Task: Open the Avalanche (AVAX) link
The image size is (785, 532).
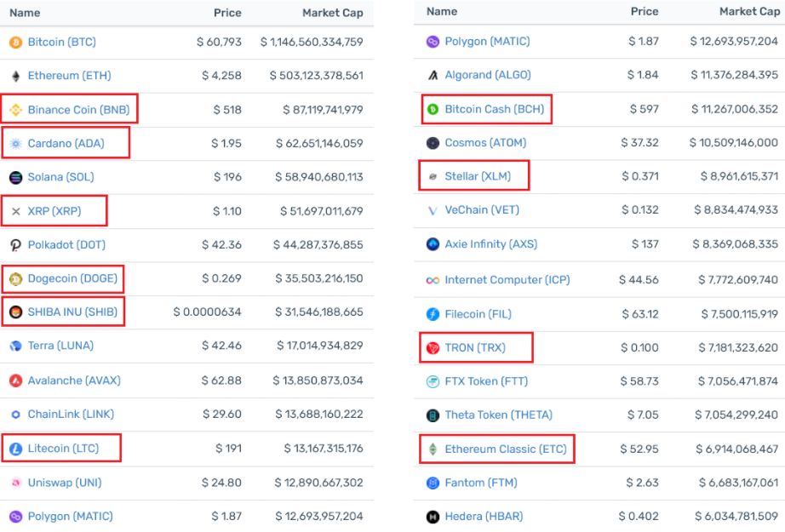Action: (74, 380)
